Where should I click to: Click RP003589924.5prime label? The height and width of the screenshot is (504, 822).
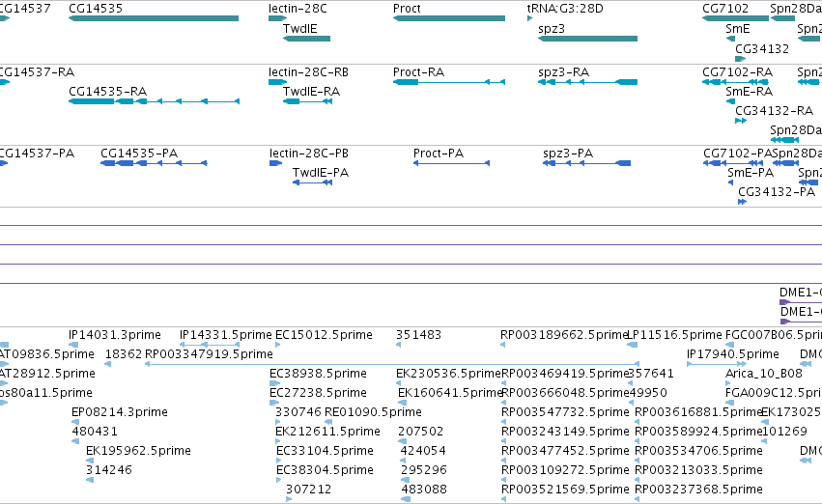pyautogui.click(x=697, y=432)
